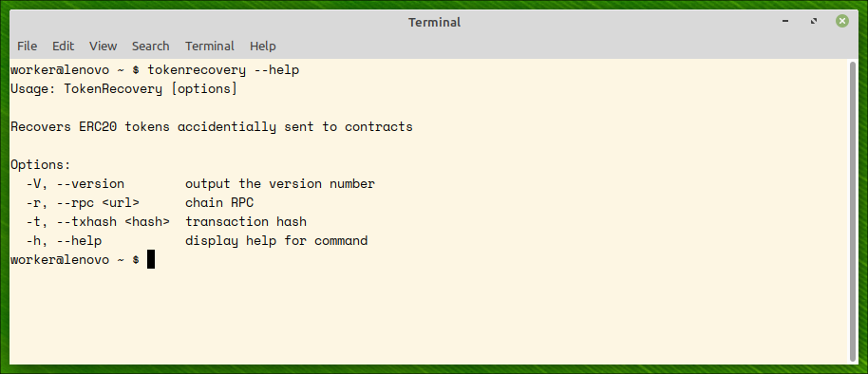Minimize the Terminal window
Screen dimensions: 868x374
[785, 22]
